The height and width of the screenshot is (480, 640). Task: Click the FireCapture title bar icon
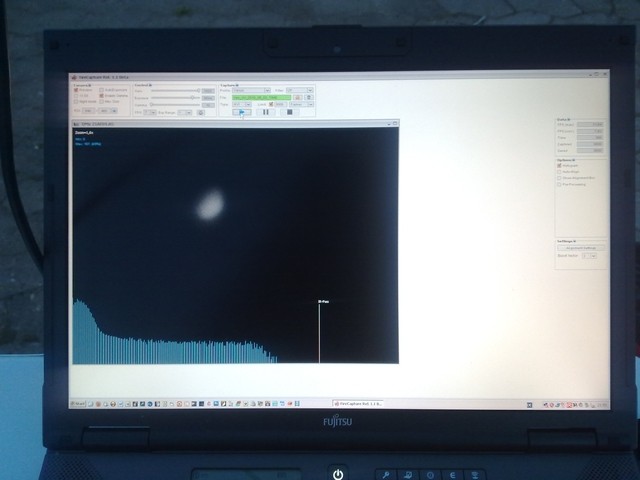(x=74, y=77)
